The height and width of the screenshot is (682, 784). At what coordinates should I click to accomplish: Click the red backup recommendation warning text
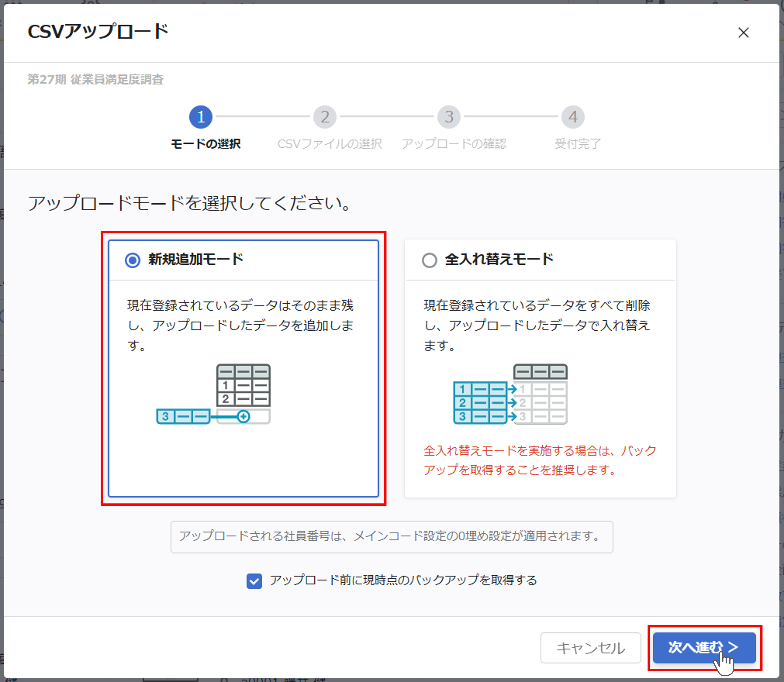pos(540,460)
